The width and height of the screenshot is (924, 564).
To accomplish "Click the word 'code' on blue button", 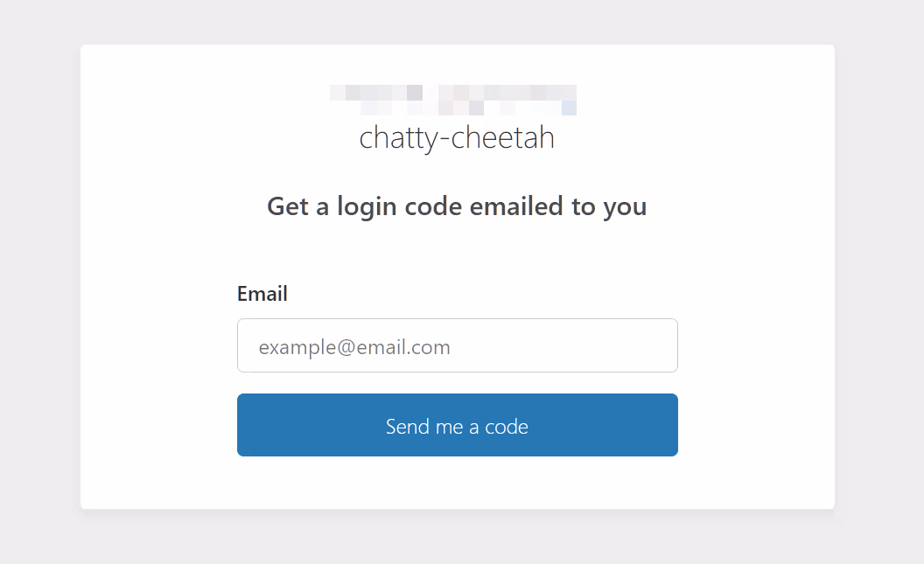I will pyautogui.click(x=507, y=426).
